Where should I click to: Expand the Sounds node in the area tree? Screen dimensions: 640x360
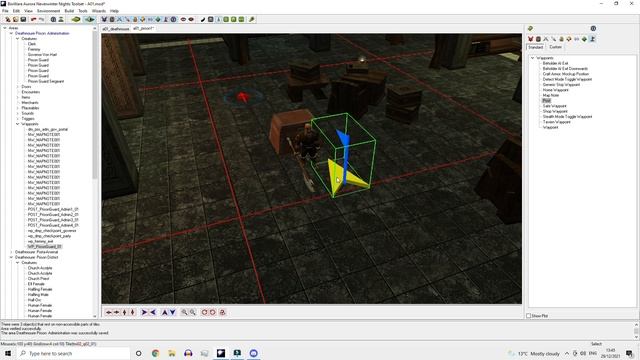click(18, 113)
